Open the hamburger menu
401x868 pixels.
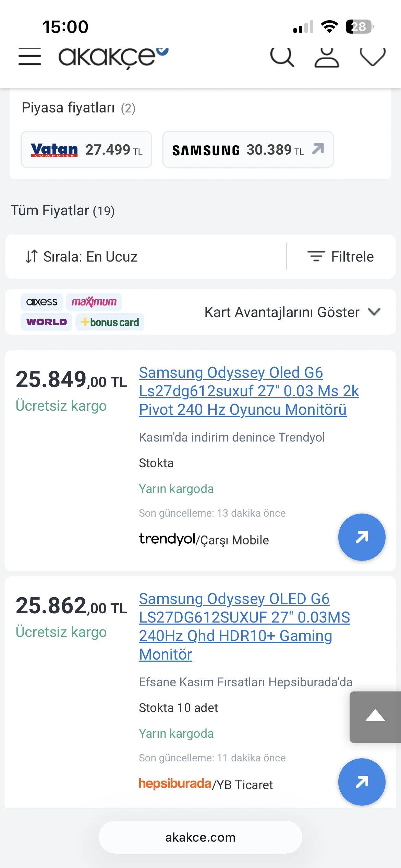click(30, 57)
